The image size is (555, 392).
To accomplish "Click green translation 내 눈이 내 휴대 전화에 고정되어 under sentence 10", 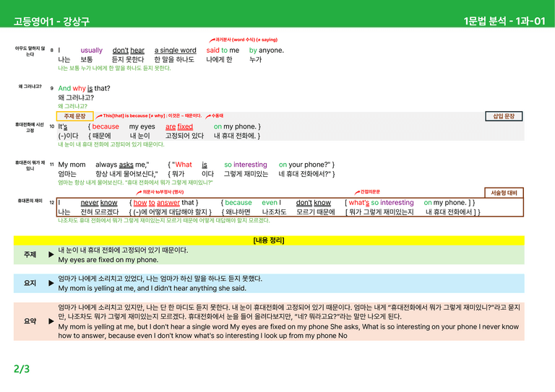I will (111, 144).
